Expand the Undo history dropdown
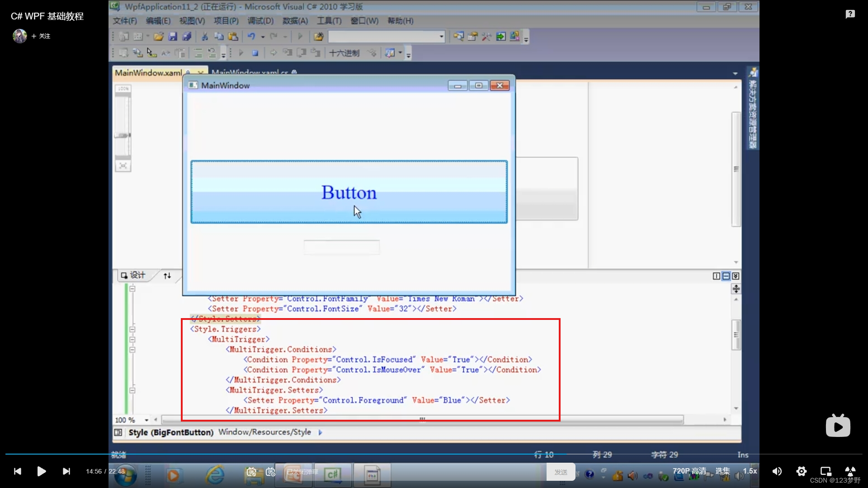 (263, 37)
